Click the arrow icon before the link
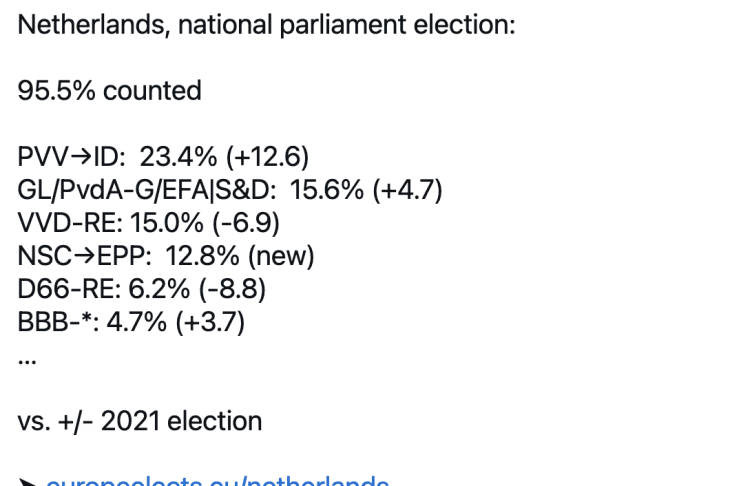Viewport: 741px width, 486px height. [x=27, y=482]
